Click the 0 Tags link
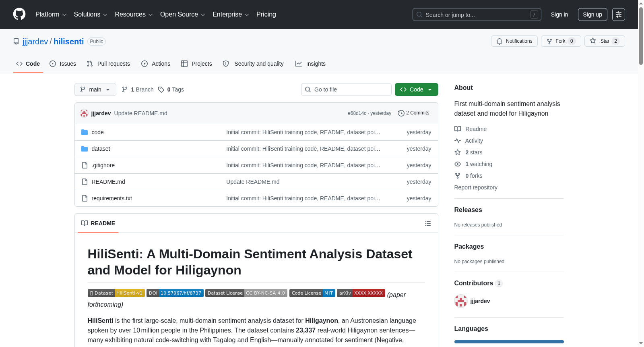Viewport: 644px width, 347px height. [x=171, y=89]
